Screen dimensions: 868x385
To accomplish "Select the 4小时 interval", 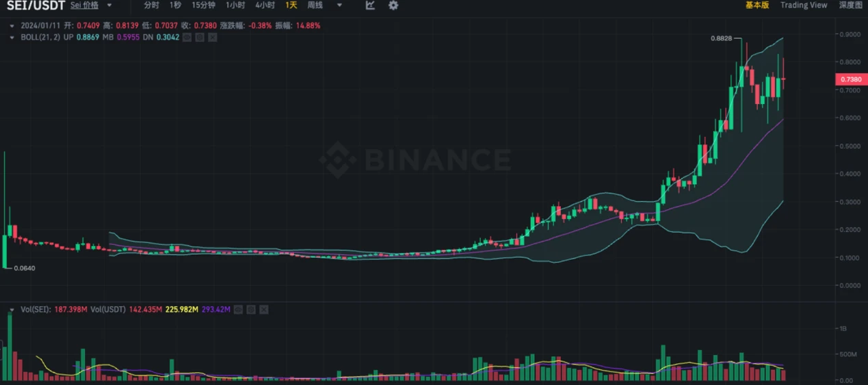I will [265, 5].
